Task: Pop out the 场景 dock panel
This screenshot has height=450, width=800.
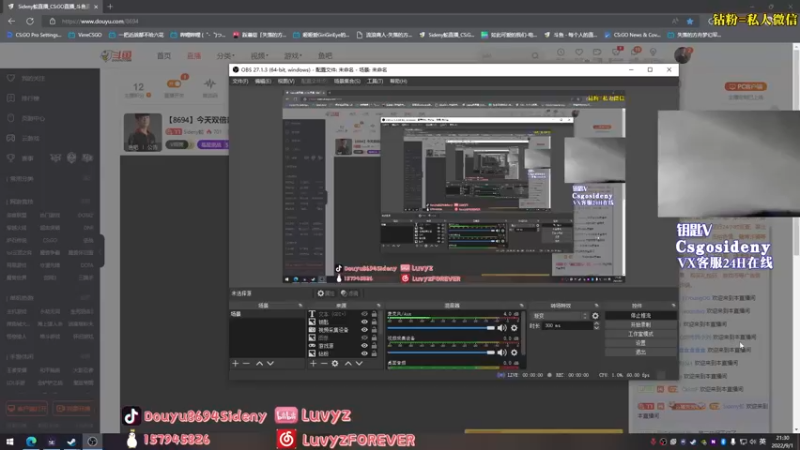Action: point(300,306)
